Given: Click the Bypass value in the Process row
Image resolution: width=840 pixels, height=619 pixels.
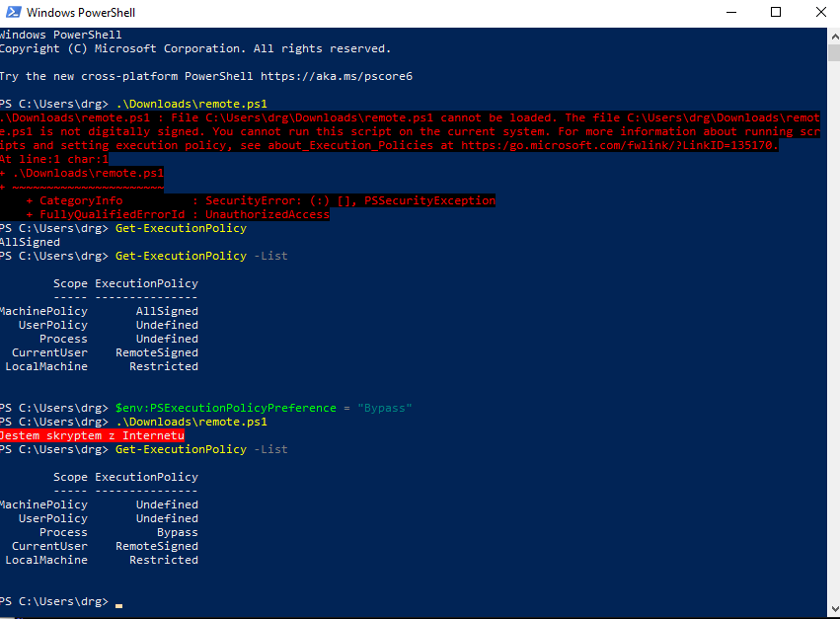Looking at the screenshot, I should pyautogui.click(x=178, y=532).
